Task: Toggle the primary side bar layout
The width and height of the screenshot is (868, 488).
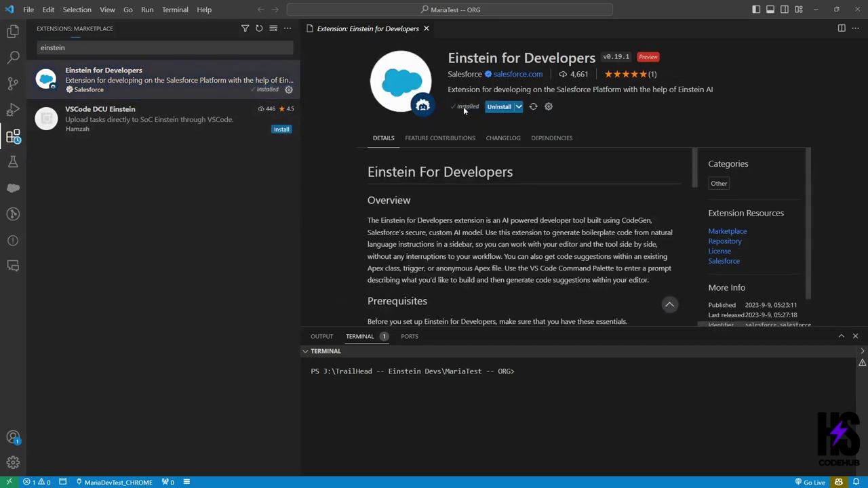Action: coord(756,9)
